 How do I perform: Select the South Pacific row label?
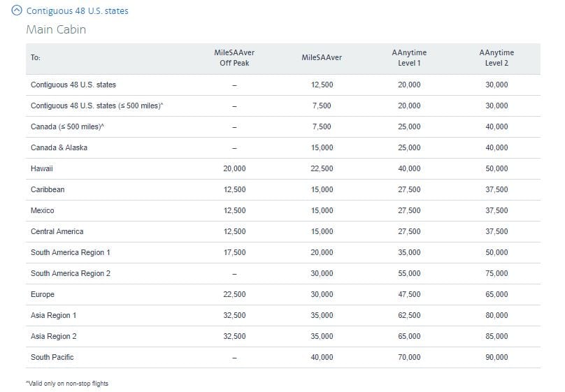[52, 358]
